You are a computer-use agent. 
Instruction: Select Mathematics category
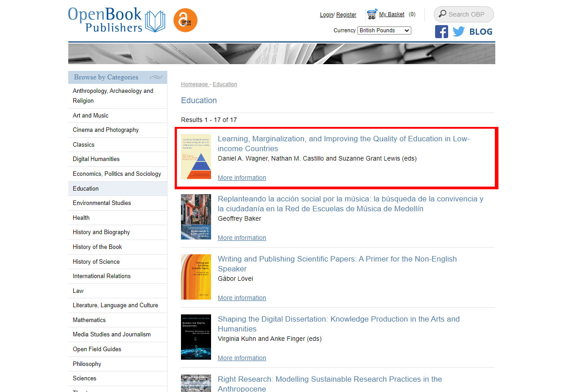(118, 320)
